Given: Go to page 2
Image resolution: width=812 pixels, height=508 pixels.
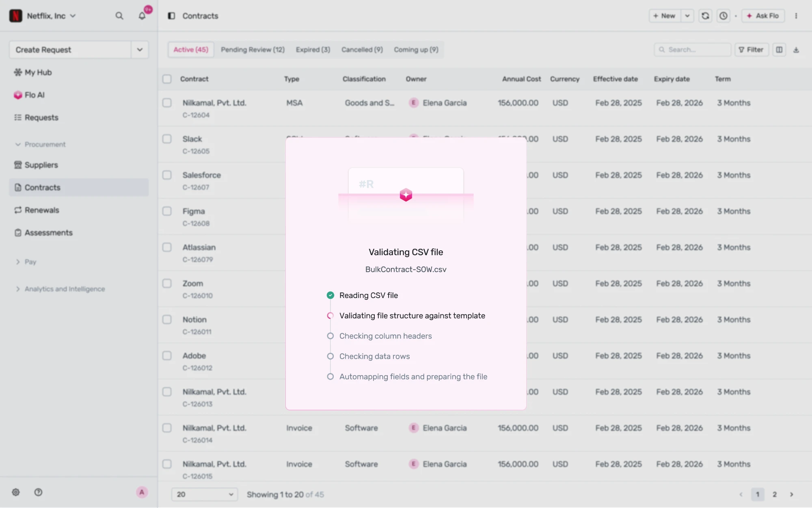Looking at the screenshot, I should click(x=774, y=494).
